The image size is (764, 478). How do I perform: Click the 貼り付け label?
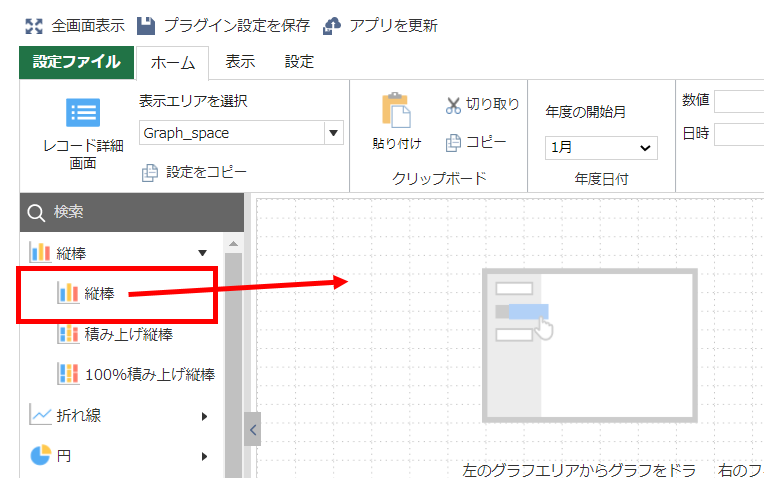pyautogui.click(x=397, y=143)
